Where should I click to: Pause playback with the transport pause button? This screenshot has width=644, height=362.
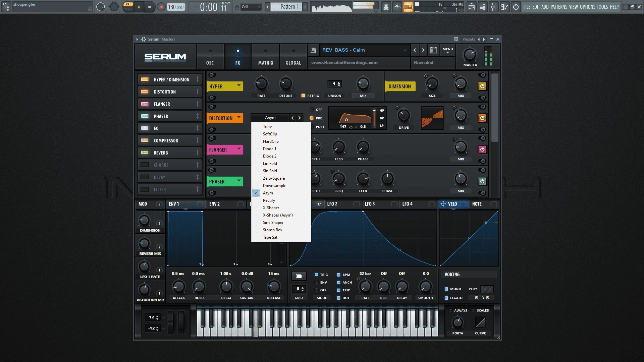(139, 7)
